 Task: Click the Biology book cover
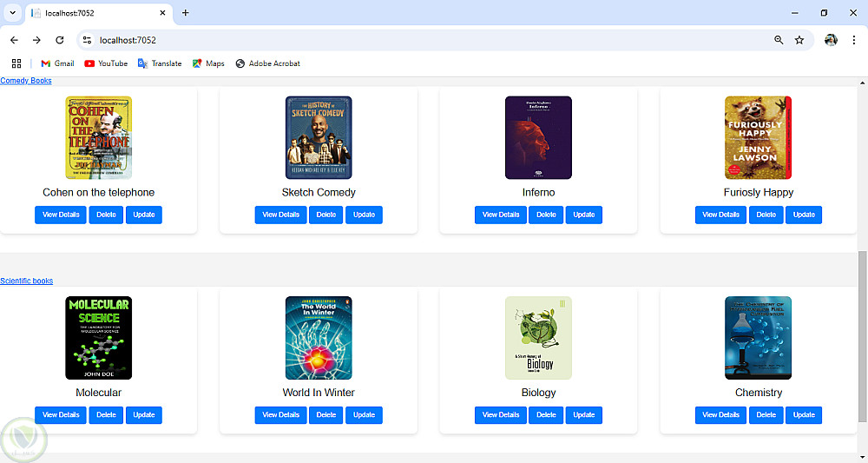[538, 338]
